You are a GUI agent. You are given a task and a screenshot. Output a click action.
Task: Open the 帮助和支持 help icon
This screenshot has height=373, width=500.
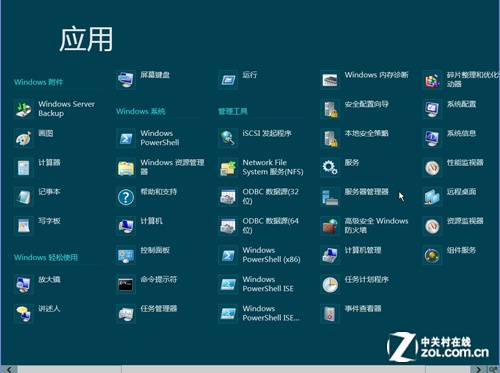126,197
